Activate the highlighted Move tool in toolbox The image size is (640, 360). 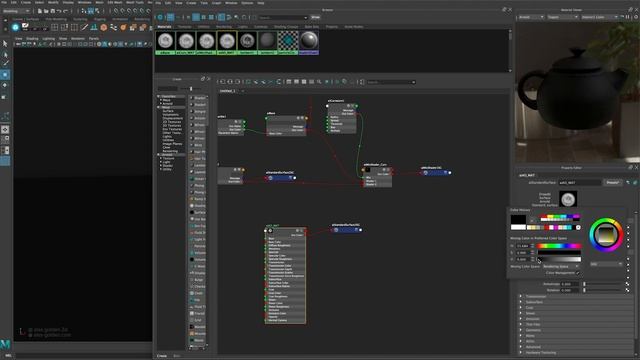click(x=5, y=75)
